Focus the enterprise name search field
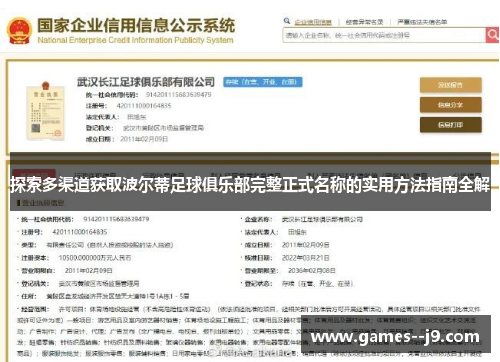 point(384,35)
